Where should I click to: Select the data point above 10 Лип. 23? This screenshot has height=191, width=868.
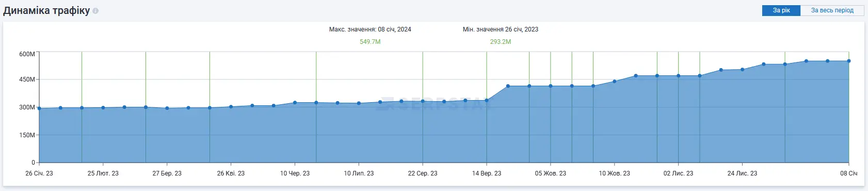tap(359, 103)
